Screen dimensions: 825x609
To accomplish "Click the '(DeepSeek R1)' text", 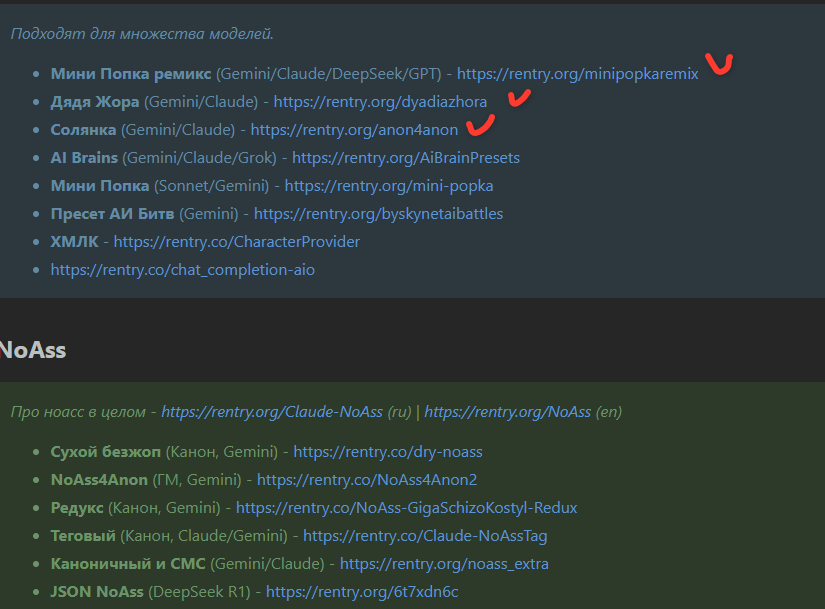I will pyautogui.click(x=199, y=592).
